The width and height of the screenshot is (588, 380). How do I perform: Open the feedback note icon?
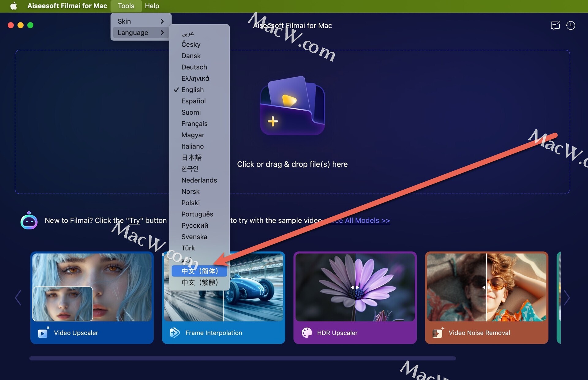tap(555, 25)
